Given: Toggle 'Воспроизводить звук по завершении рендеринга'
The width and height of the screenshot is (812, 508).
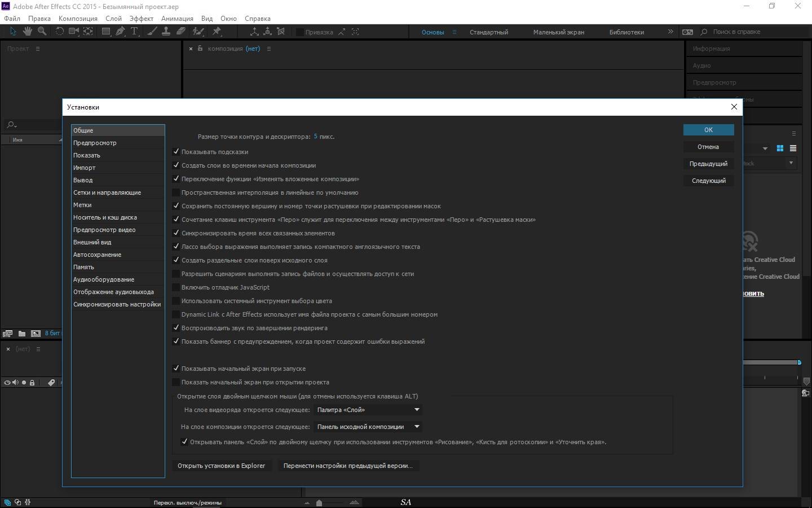Looking at the screenshot, I should [x=176, y=328].
